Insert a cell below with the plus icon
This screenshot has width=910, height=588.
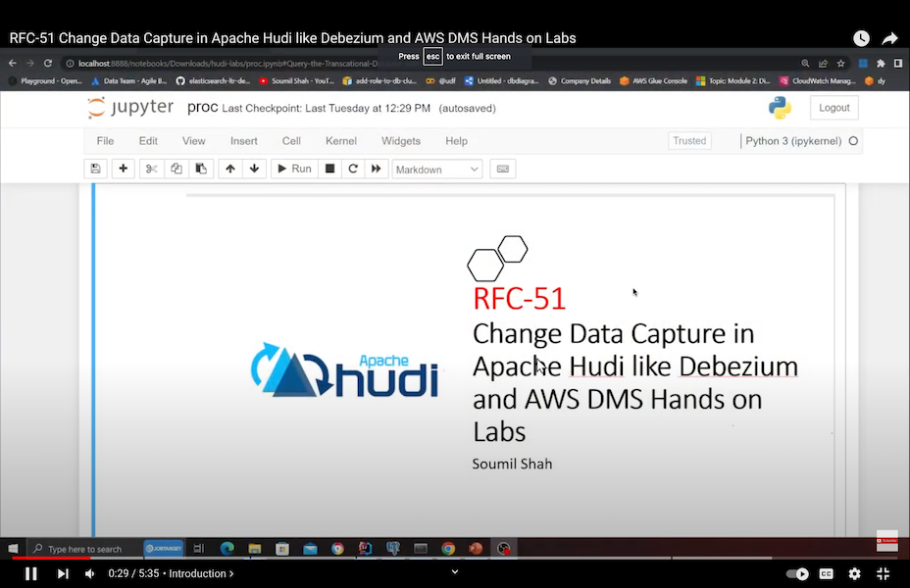point(123,169)
